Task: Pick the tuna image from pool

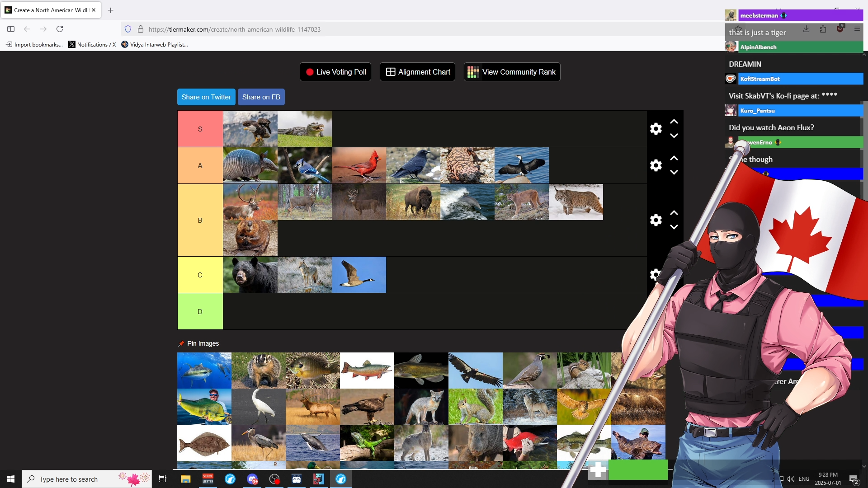Action: click(x=204, y=371)
